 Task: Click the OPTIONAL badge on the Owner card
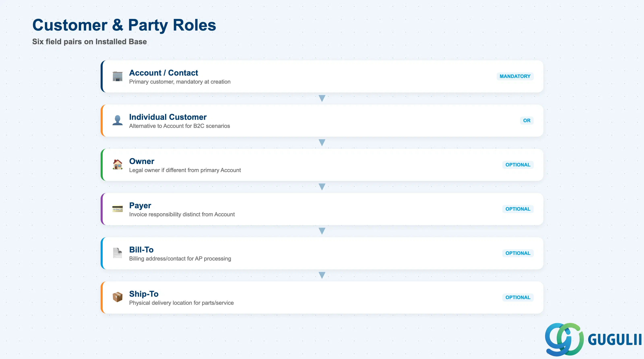point(518,165)
